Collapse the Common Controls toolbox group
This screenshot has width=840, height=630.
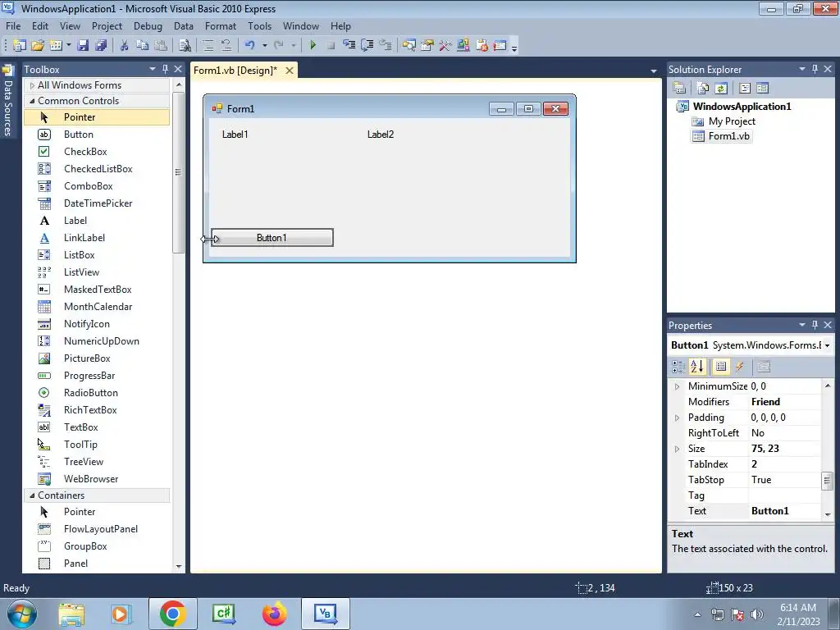coord(32,101)
